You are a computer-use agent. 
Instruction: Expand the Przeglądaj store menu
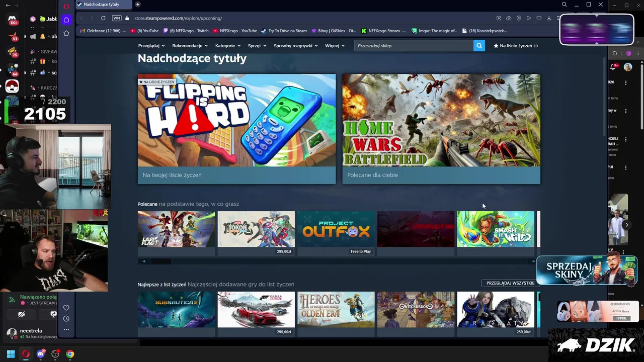pos(151,46)
